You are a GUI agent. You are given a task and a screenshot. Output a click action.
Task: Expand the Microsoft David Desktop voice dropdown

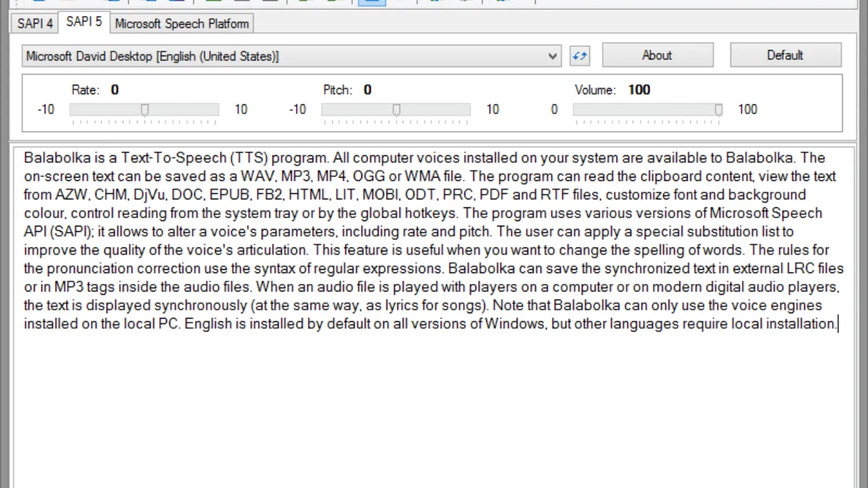point(292,56)
